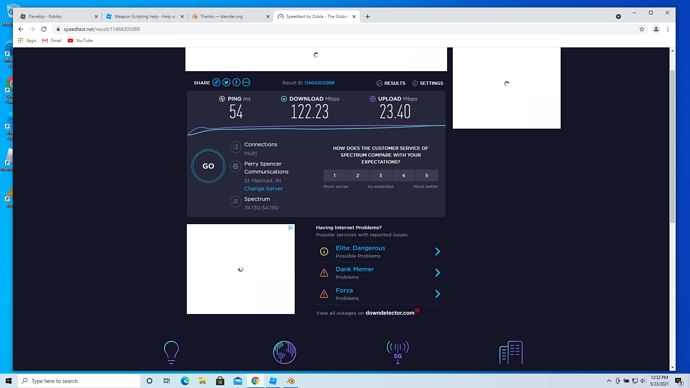This screenshot has height=388, width=690.
Task: Click the Spectrum user icon
Action: click(x=235, y=201)
